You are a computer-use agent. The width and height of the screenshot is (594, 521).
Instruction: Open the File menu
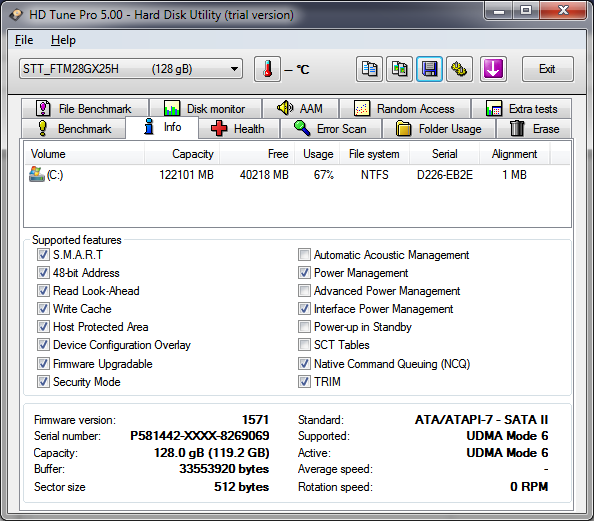24,40
